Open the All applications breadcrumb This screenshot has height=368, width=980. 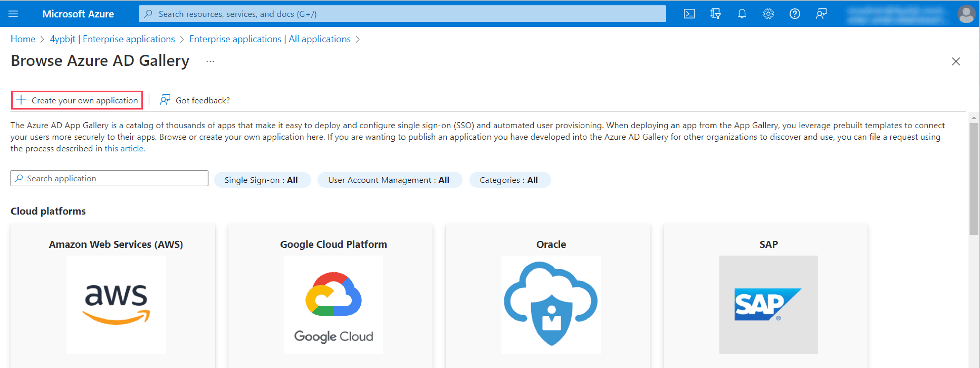pyautogui.click(x=270, y=39)
